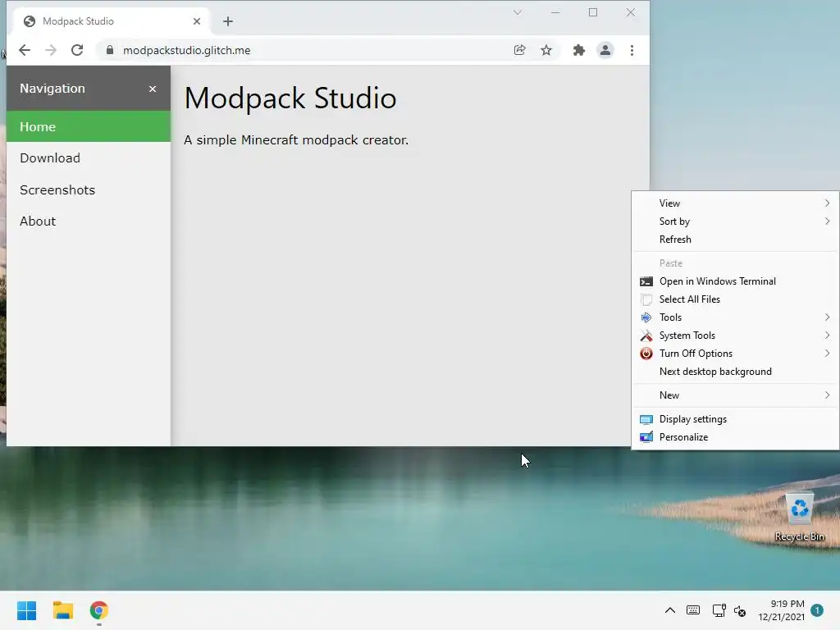Open Personalize from the context menu
The height and width of the screenshot is (630, 840).
coord(735,437)
